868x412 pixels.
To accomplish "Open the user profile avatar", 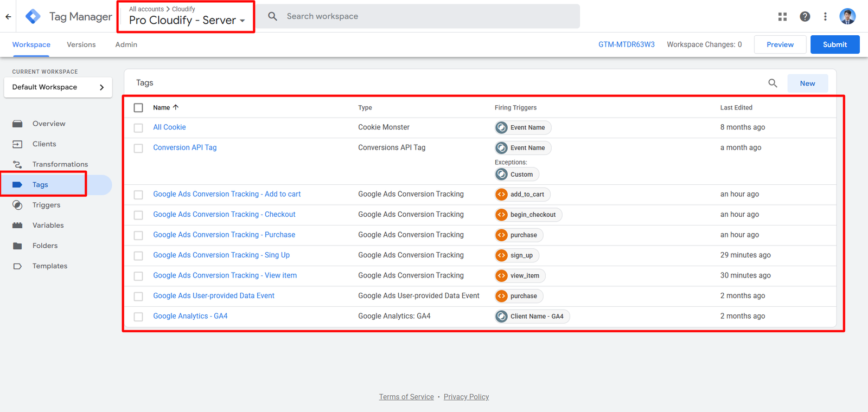I will 847,17.
